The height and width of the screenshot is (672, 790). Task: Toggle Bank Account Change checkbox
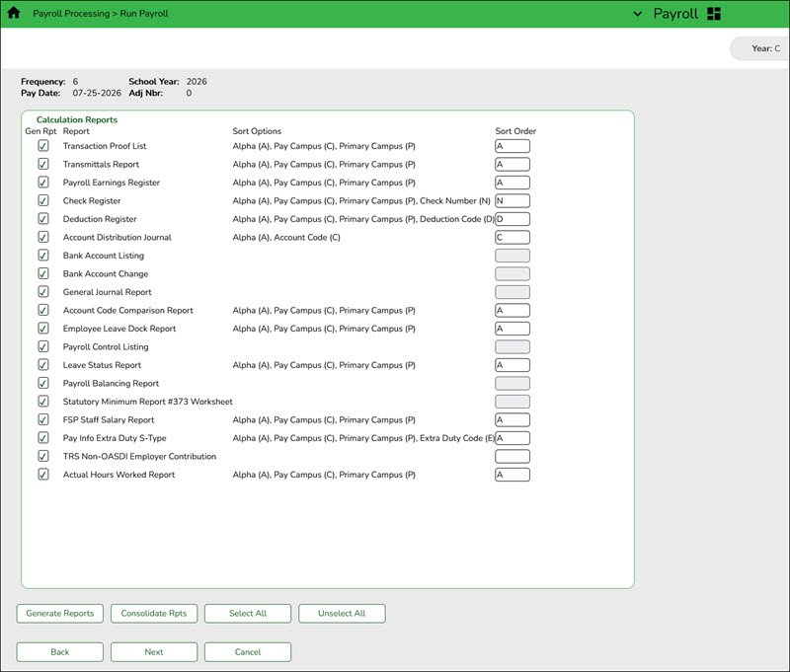pos(43,273)
